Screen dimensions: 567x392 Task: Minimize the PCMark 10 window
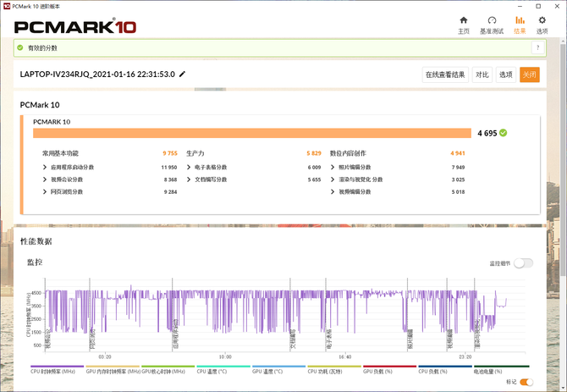coord(520,6)
